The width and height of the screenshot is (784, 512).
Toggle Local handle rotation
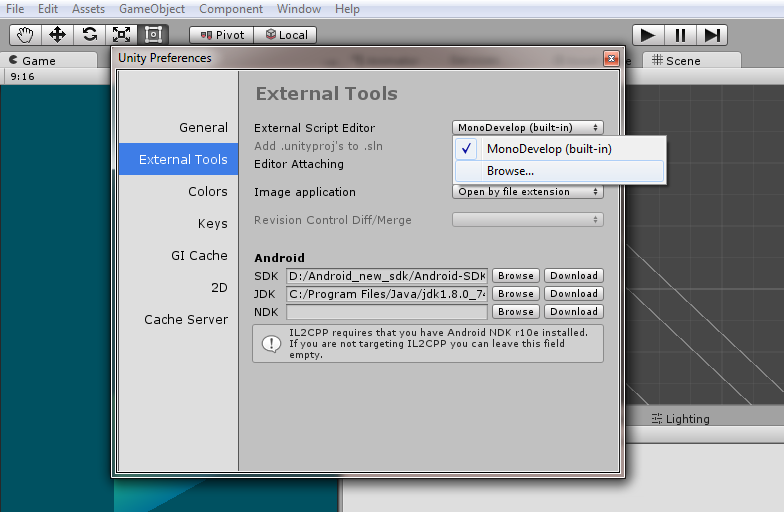coord(286,35)
